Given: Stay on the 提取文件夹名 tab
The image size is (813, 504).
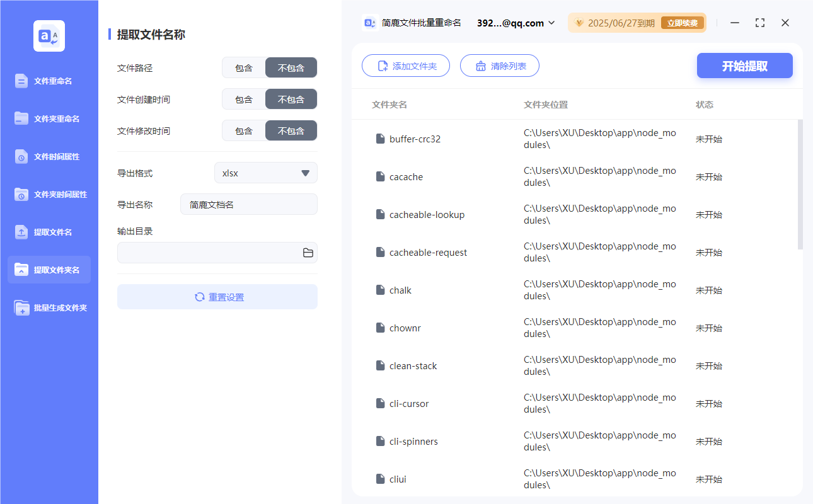Looking at the screenshot, I should tap(49, 269).
